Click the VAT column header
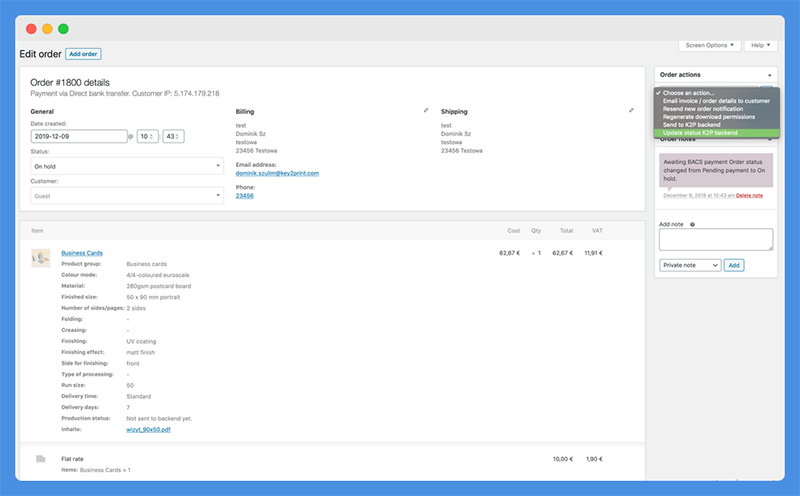The image size is (800, 496). [x=597, y=231]
